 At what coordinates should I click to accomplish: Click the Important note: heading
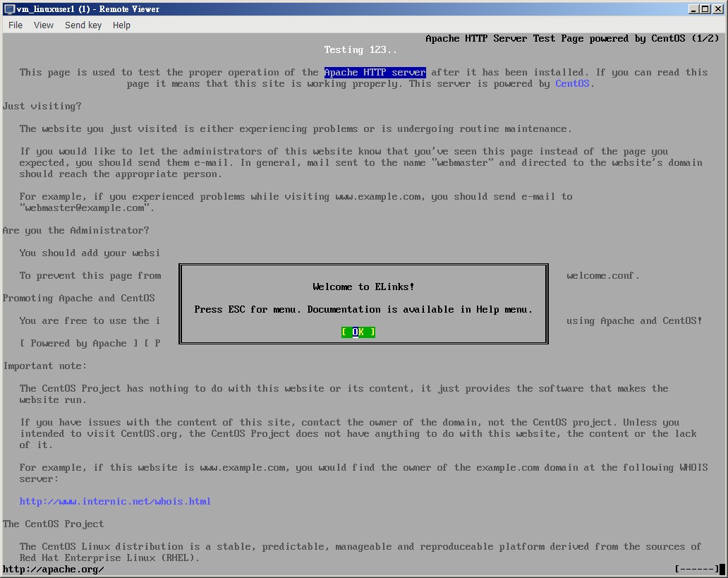pyautogui.click(x=45, y=366)
